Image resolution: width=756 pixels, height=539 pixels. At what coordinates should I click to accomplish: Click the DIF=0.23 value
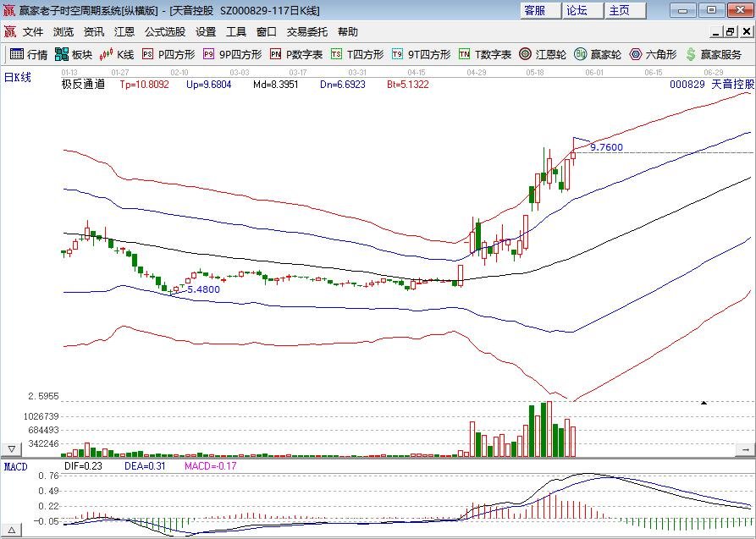(x=84, y=466)
